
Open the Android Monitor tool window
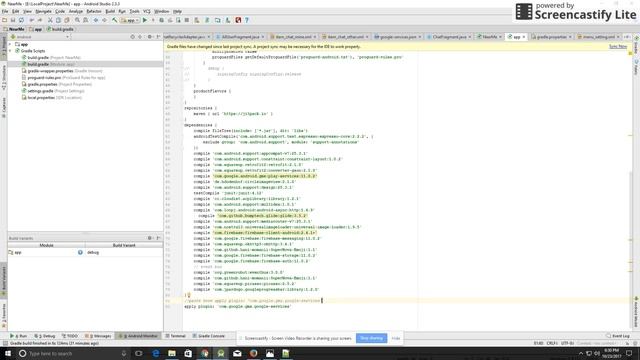138,336
